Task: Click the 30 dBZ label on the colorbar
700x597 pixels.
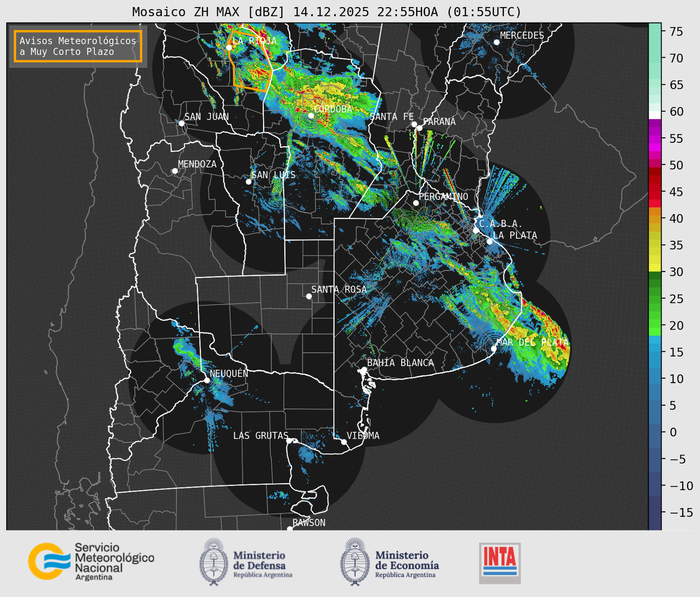Action: coord(676,272)
